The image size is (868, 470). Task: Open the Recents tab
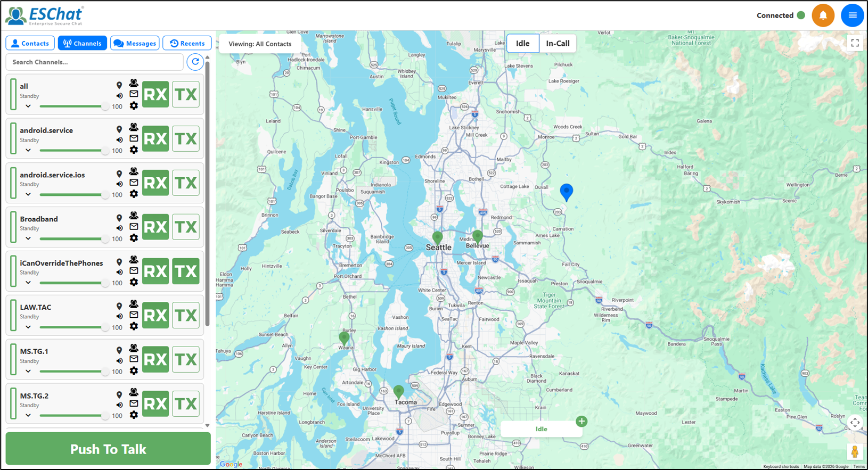coord(187,43)
